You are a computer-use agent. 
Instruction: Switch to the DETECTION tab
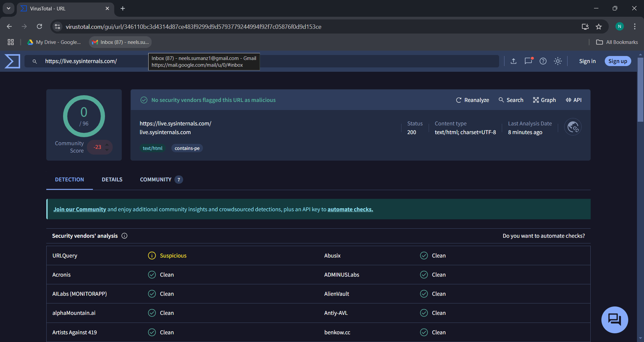(x=69, y=180)
